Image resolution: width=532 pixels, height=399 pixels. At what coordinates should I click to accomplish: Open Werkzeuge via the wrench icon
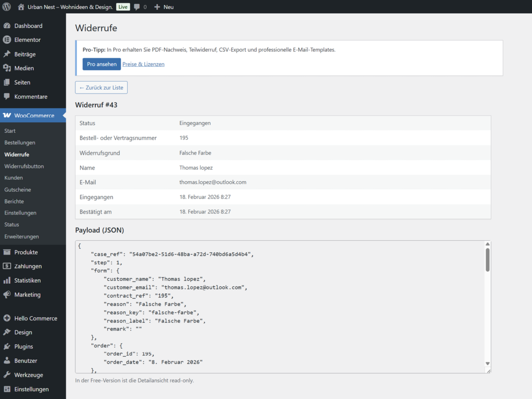point(7,375)
